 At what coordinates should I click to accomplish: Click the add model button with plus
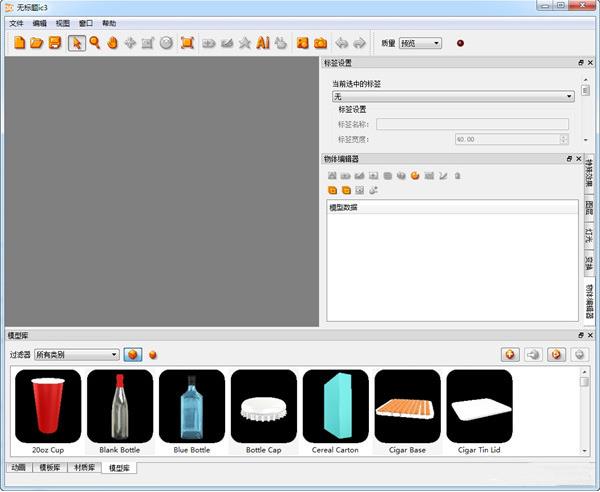point(510,354)
